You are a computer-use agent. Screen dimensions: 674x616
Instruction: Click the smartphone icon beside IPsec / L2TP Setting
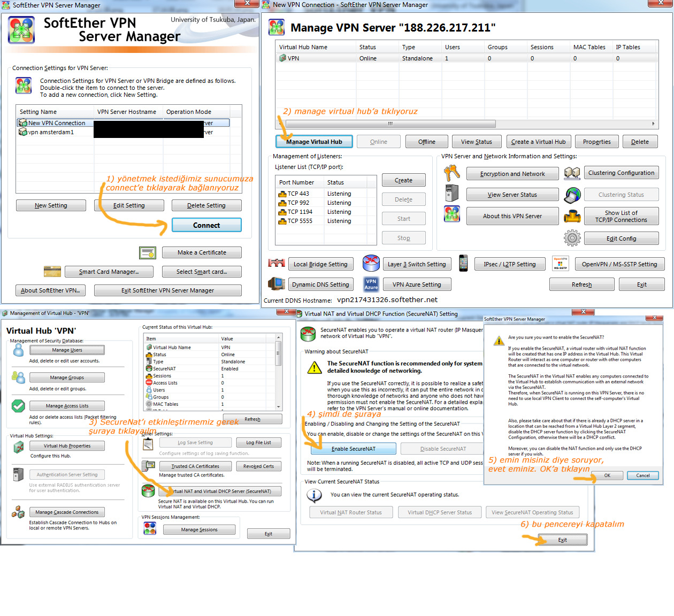[463, 263]
